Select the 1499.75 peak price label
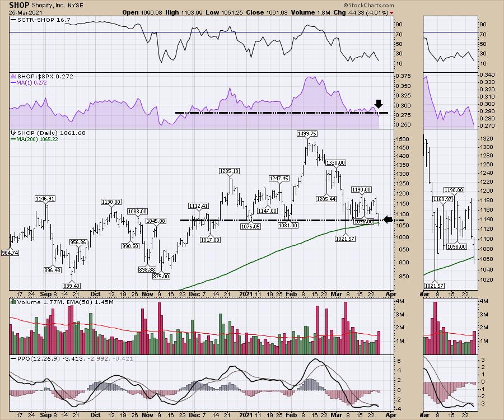This screenshot has height=420, width=504. (308, 133)
